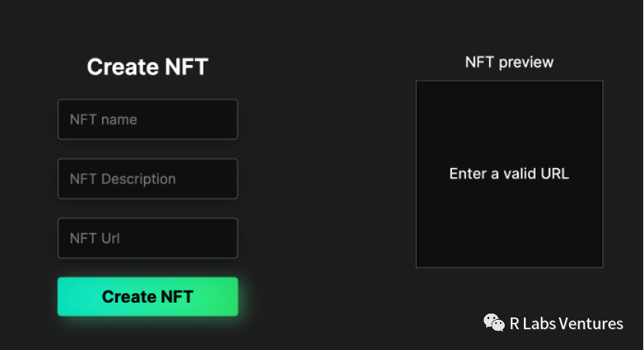Click the R Labs Ventures watermark text
This screenshot has height=350, width=644.
pos(566,324)
